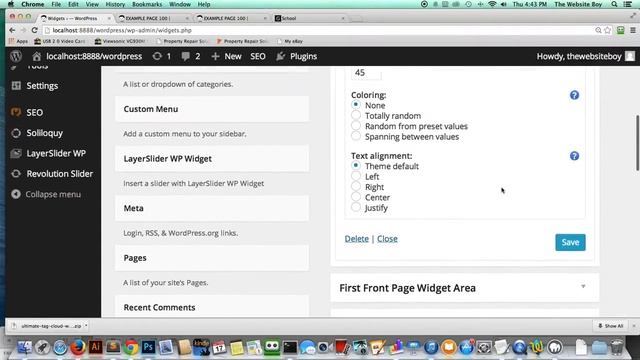The width and height of the screenshot is (640, 360).
Task: Click the page vertical scrollbar thumb
Action: 637,143
